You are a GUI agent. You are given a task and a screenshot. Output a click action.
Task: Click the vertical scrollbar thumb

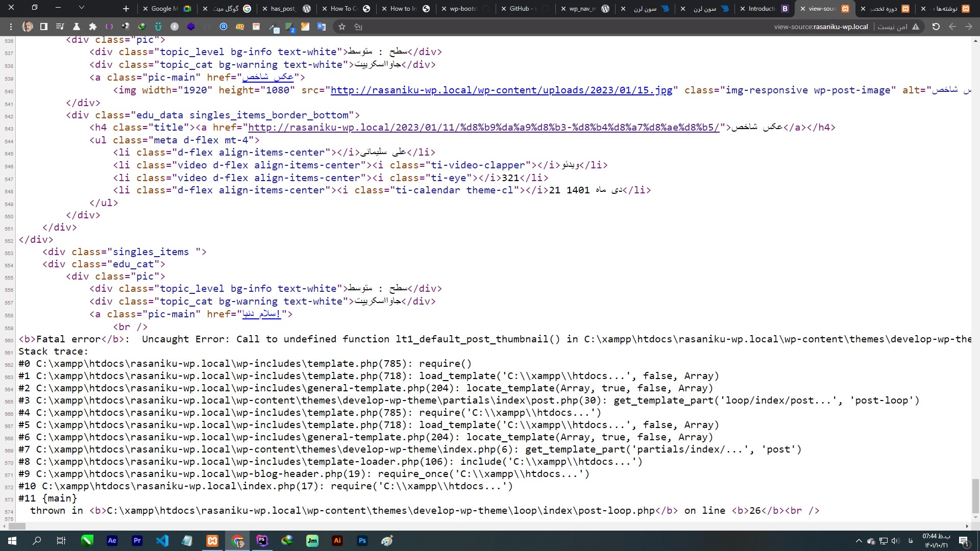(x=975, y=496)
